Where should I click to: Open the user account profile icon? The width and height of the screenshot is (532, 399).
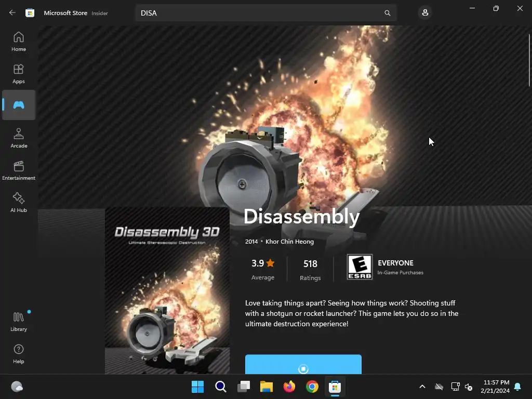pos(425,13)
